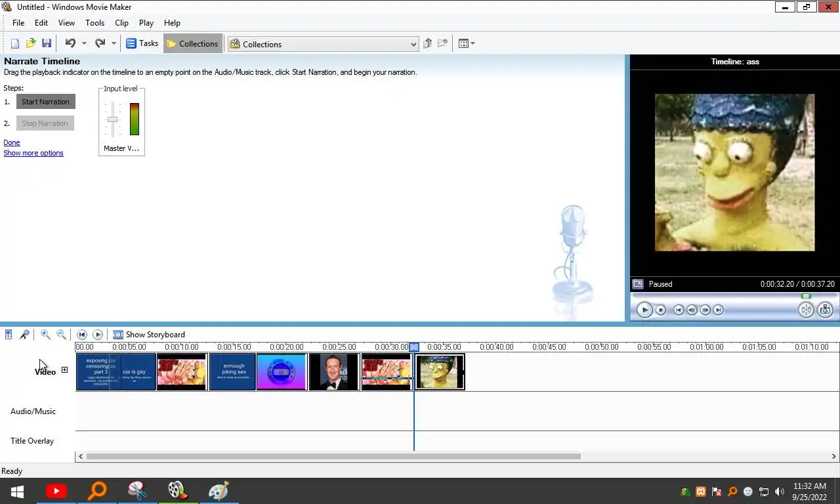This screenshot has width=840, height=504.
Task: Open the File menu
Action: pyautogui.click(x=18, y=22)
